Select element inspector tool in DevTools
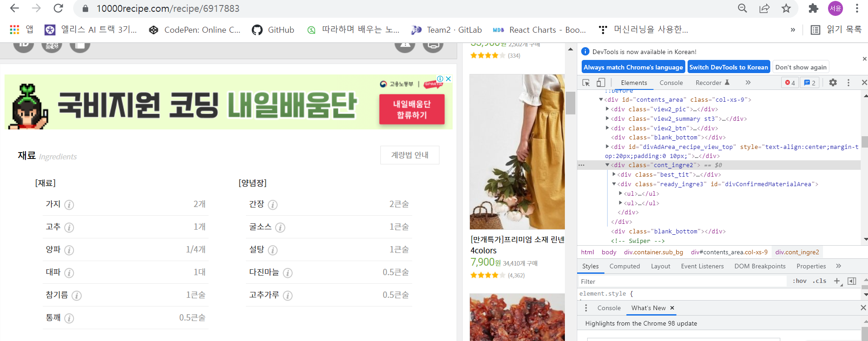Viewport: 868px width, 341px height. [x=586, y=83]
